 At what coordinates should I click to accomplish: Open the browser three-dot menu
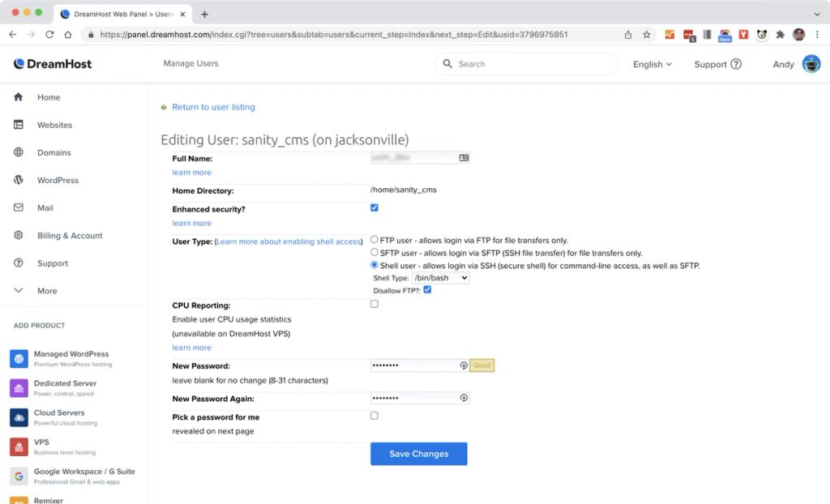[x=817, y=34]
